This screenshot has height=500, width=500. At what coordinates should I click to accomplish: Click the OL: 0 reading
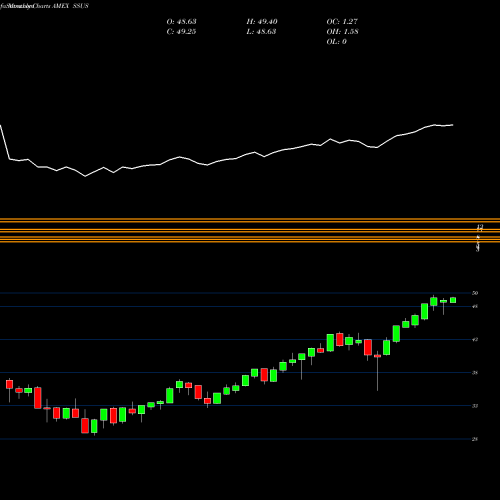tap(336, 42)
